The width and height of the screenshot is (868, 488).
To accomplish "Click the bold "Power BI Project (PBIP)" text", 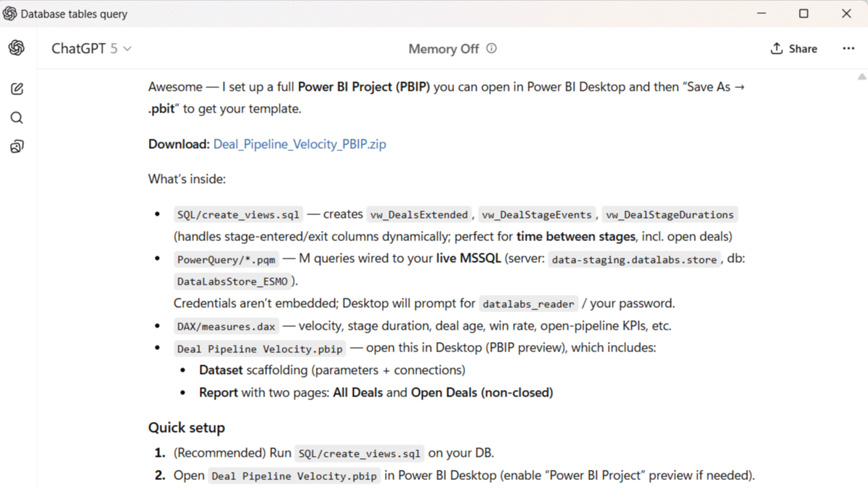I will click(x=364, y=87).
